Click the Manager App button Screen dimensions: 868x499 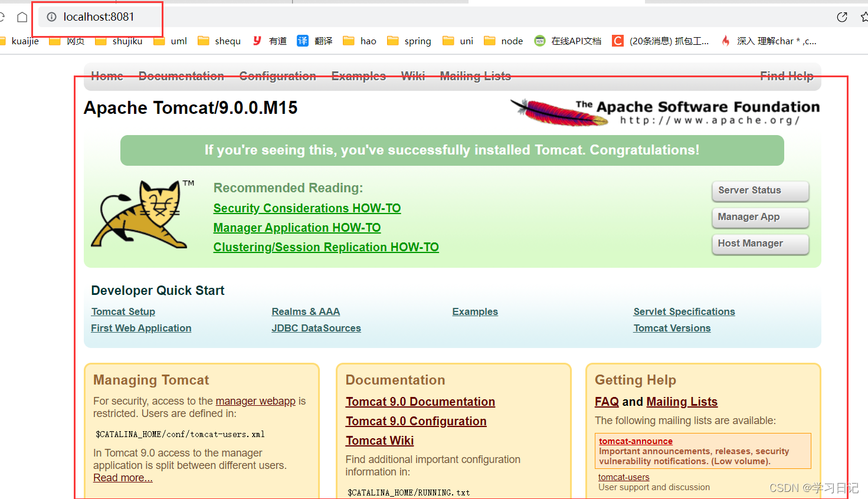(x=760, y=217)
